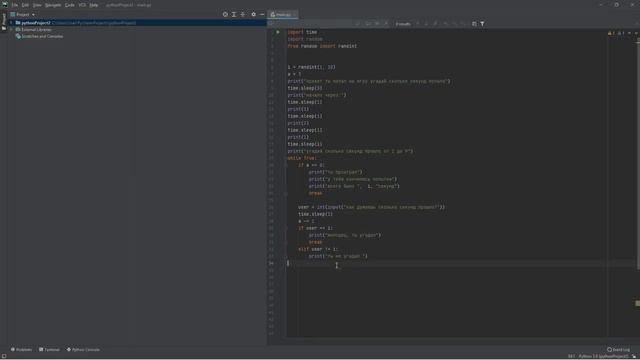Click the 'import time' line
Viewport: 640px width, 360px height.
(302, 32)
